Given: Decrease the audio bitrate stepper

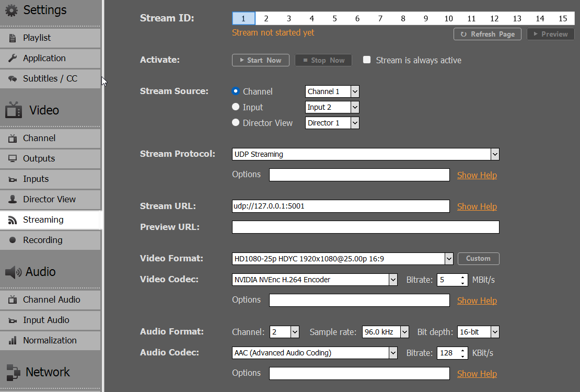Looking at the screenshot, I should point(463,356).
